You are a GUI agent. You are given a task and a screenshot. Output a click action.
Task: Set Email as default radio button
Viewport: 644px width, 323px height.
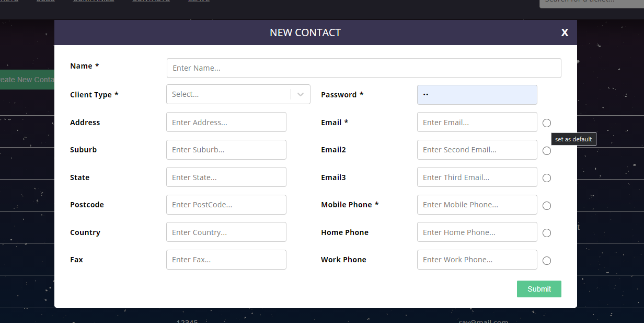[x=547, y=123]
